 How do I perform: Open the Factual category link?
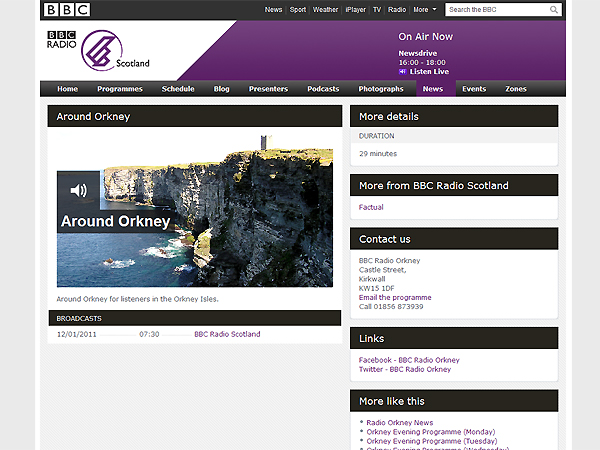[x=371, y=207]
